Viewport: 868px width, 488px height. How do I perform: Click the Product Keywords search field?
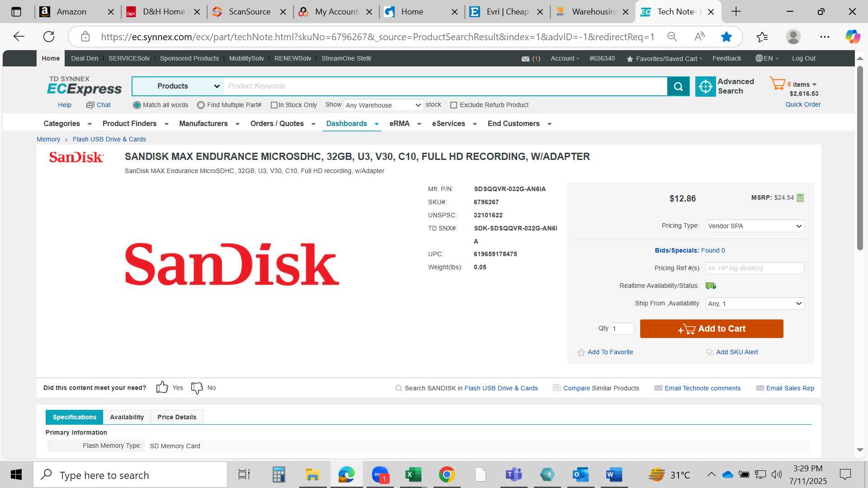click(x=446, y=86)
